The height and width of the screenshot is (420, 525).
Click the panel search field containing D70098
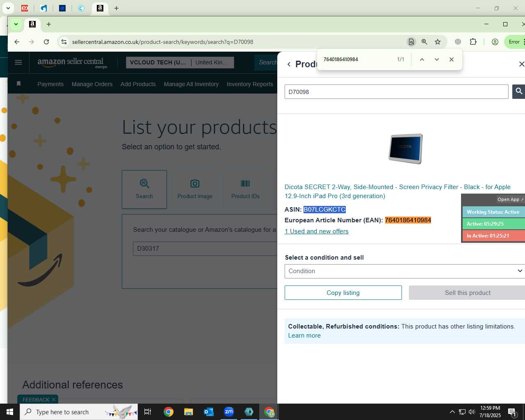tap(396, 92)
